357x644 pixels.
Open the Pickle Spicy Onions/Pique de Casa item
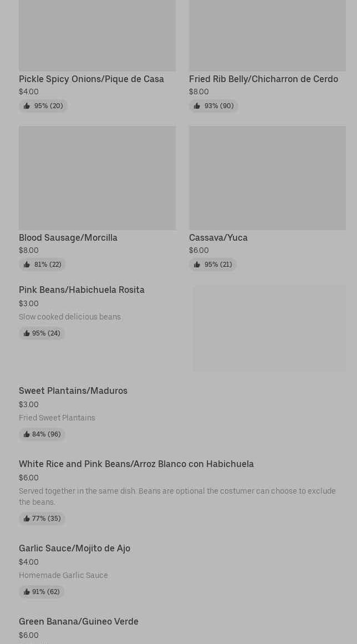(91, 79)
